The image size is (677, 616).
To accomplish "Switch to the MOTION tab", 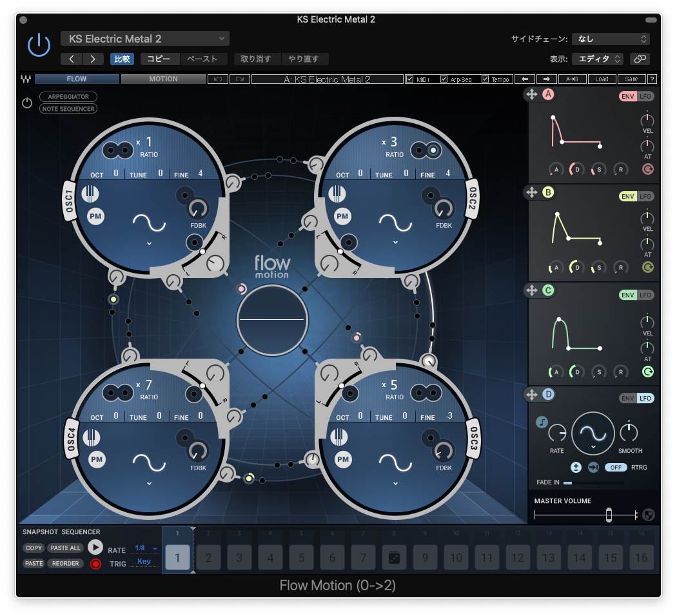I will (x=163, y=79).
